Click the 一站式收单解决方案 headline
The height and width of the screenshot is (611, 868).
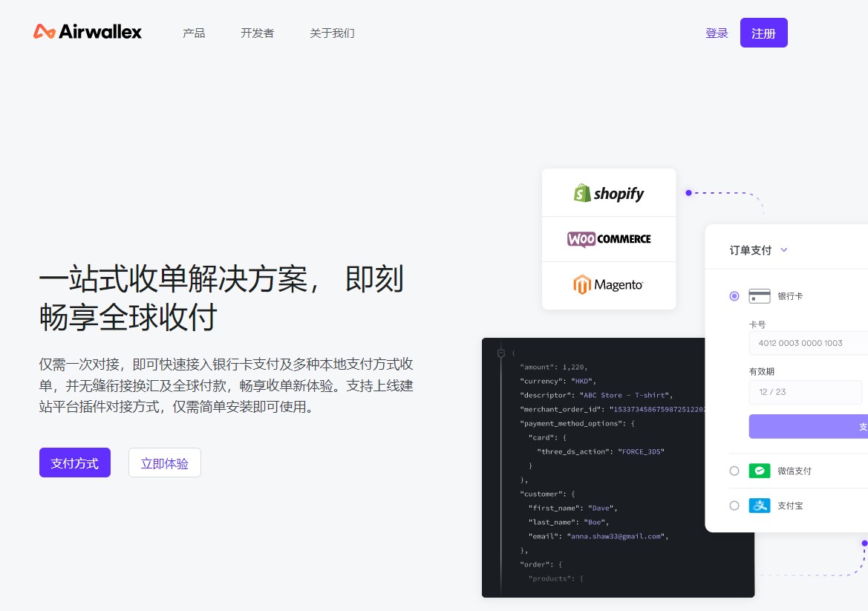(x=221, y=298)
